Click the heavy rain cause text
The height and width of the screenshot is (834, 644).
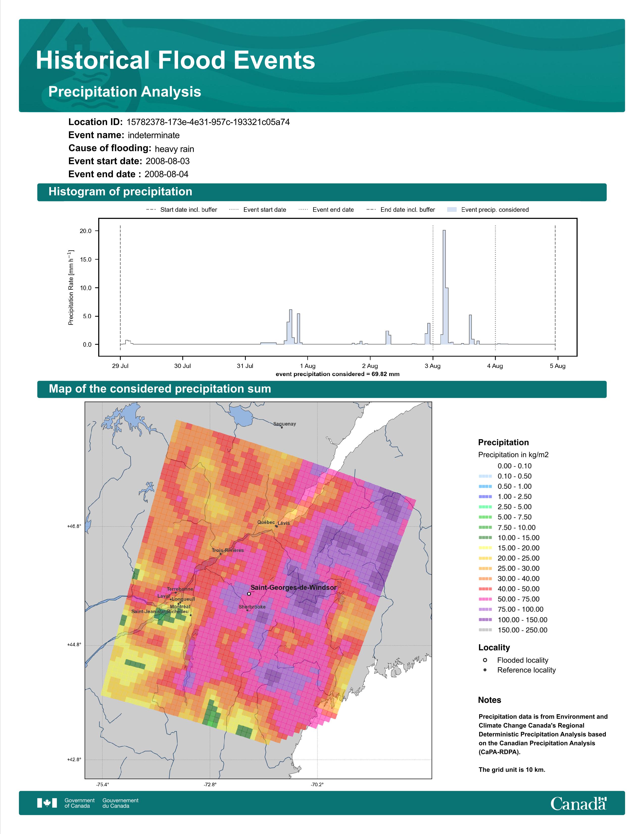[174, 149]
